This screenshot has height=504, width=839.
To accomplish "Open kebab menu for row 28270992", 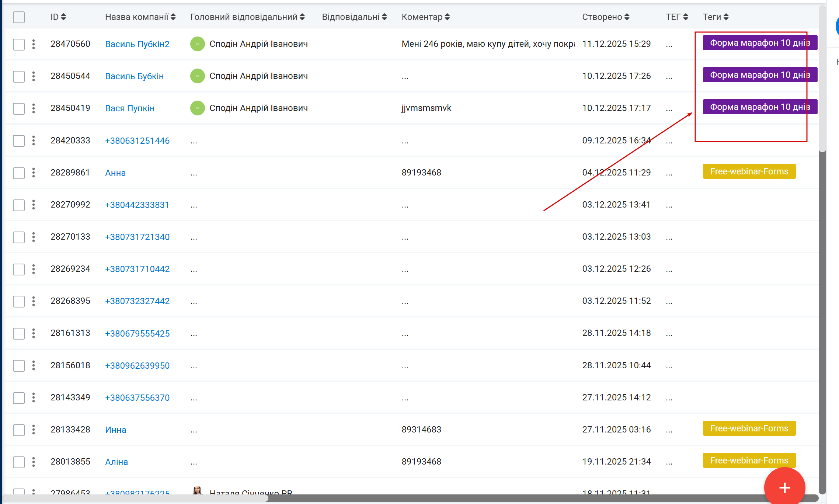I will coord(34,205).
